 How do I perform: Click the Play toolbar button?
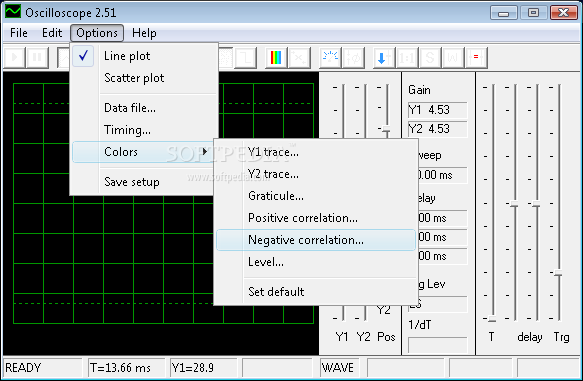(x=14, y=58)
